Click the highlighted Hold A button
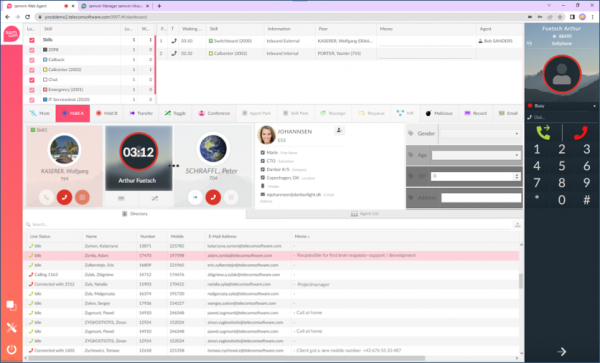Screen dimensions: 600x363 73,113
